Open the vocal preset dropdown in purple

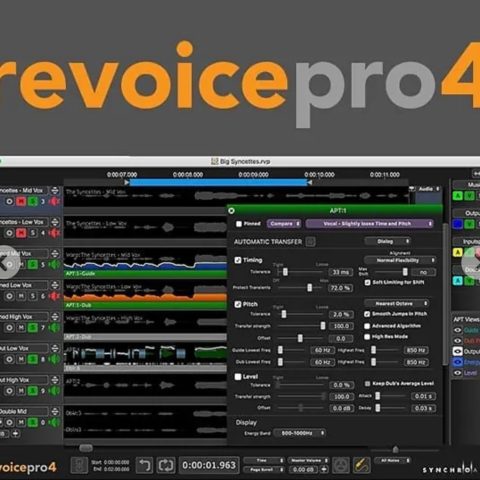pos(369,224)
